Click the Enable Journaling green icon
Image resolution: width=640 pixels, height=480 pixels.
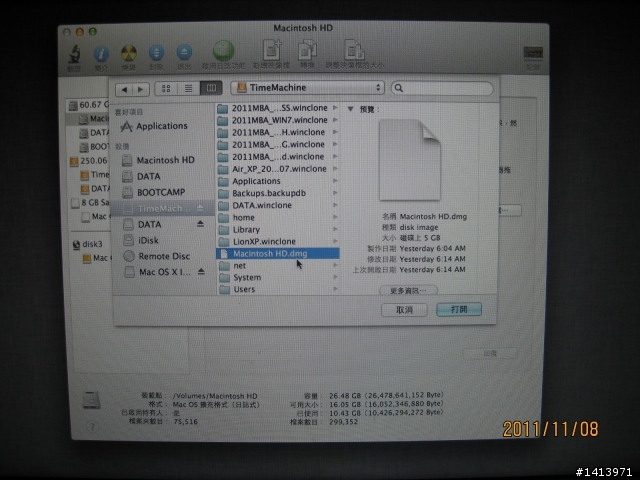click(223, 51)
